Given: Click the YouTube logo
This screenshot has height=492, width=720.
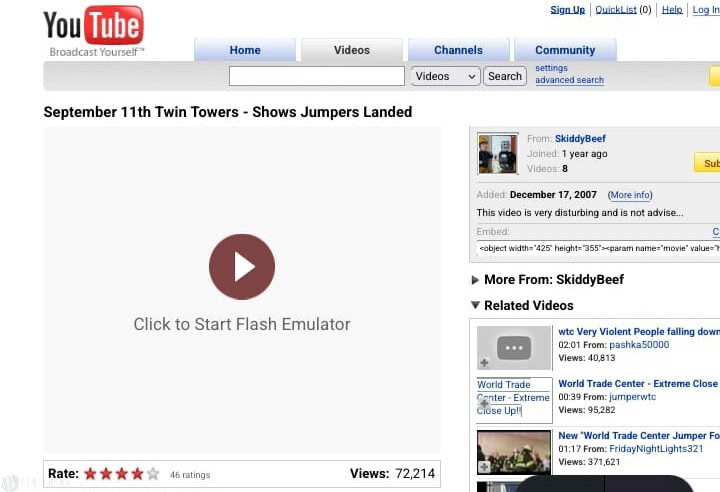Looking at the screenshot, I should tap(94, 30).
